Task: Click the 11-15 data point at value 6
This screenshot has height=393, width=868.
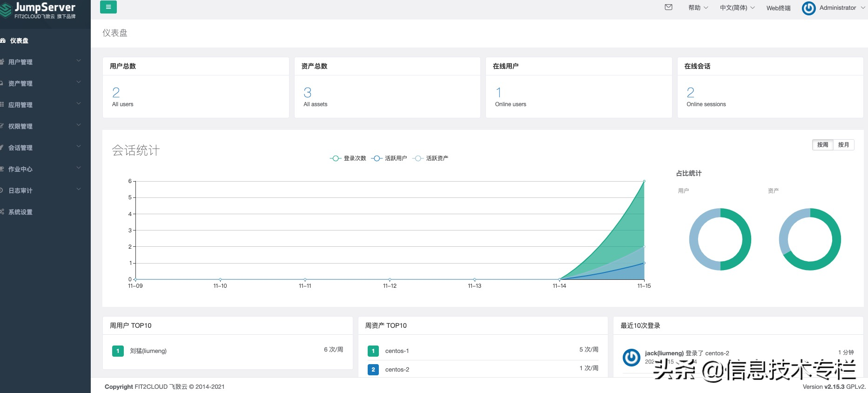Action: coord(644,181)
